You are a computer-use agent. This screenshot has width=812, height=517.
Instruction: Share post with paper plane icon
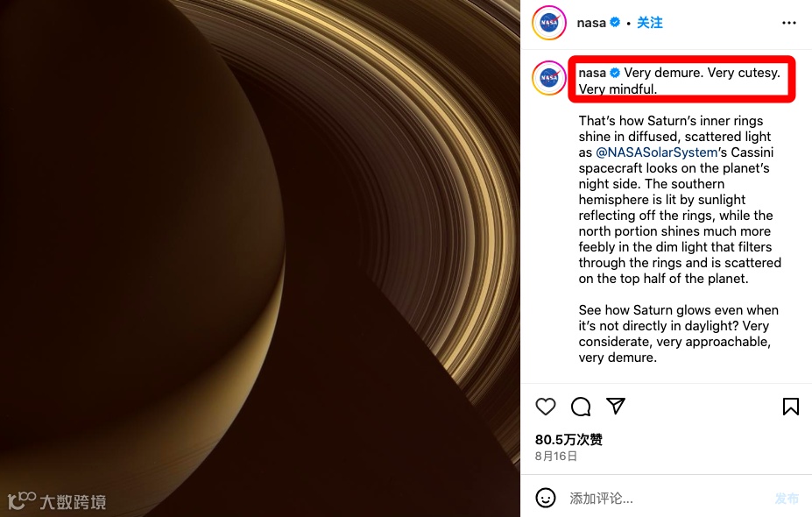(616, 406)
